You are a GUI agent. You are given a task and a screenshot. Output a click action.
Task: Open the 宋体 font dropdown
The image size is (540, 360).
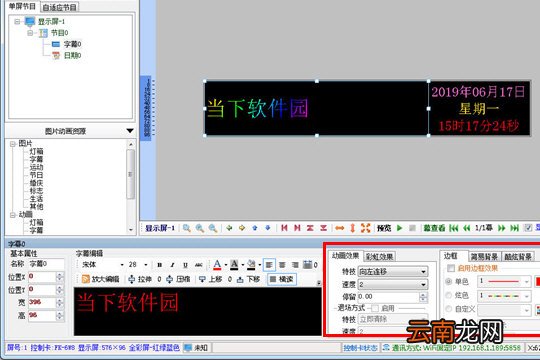coord(122,265)
